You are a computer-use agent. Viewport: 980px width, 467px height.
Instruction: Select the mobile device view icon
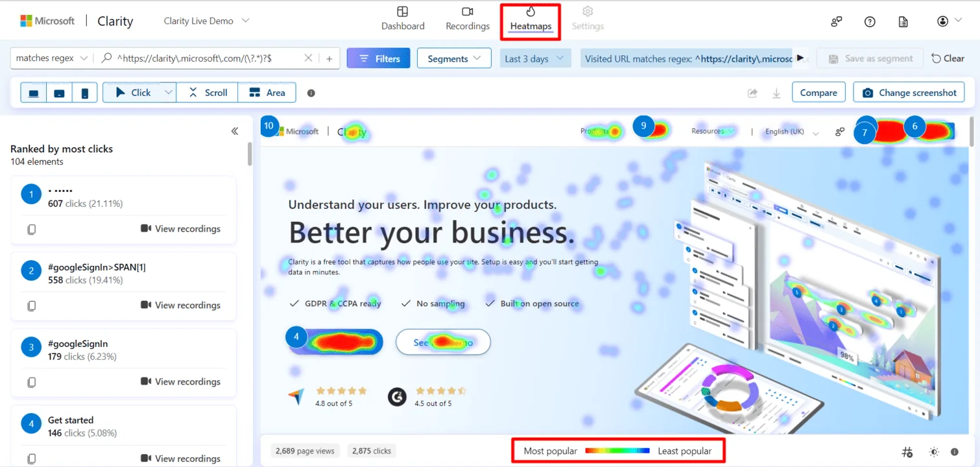[85, 93]
